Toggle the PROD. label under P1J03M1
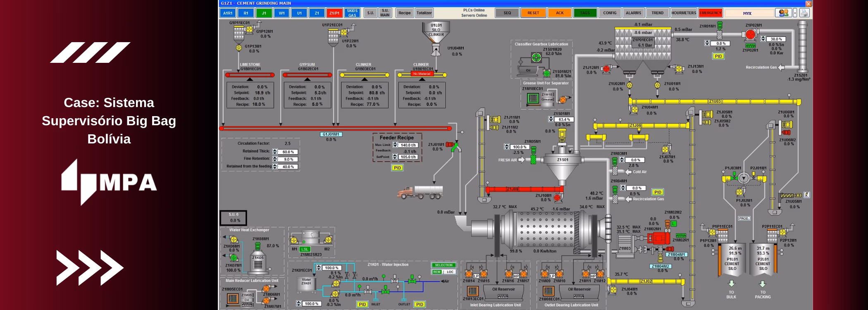Screen dimensions: 868x310 coord(744,218)
